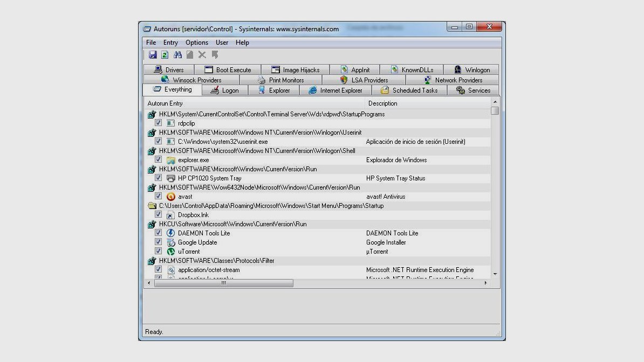Click the application/octet-stream file icon
Screen dimensions: 644x362
171,270
